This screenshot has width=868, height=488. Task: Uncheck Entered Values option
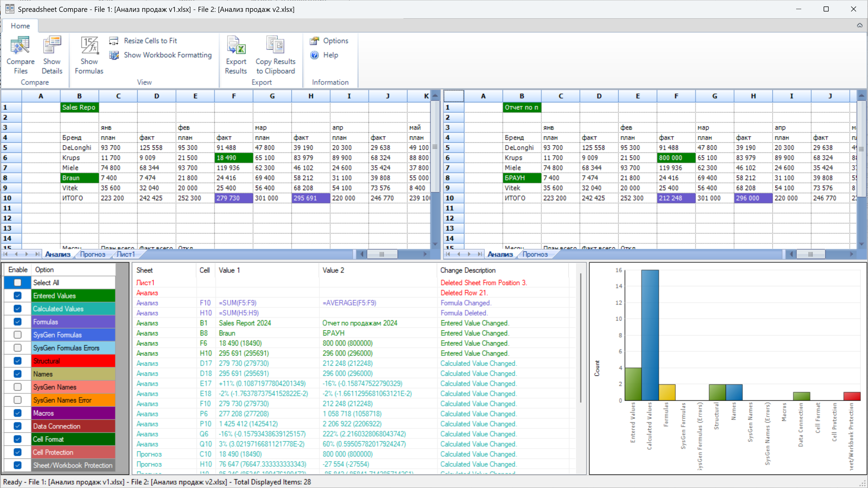tap(18, 296)
